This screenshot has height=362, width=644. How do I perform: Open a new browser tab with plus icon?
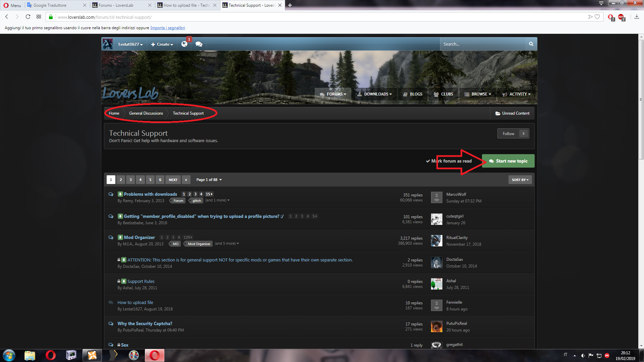pos(290,5)
